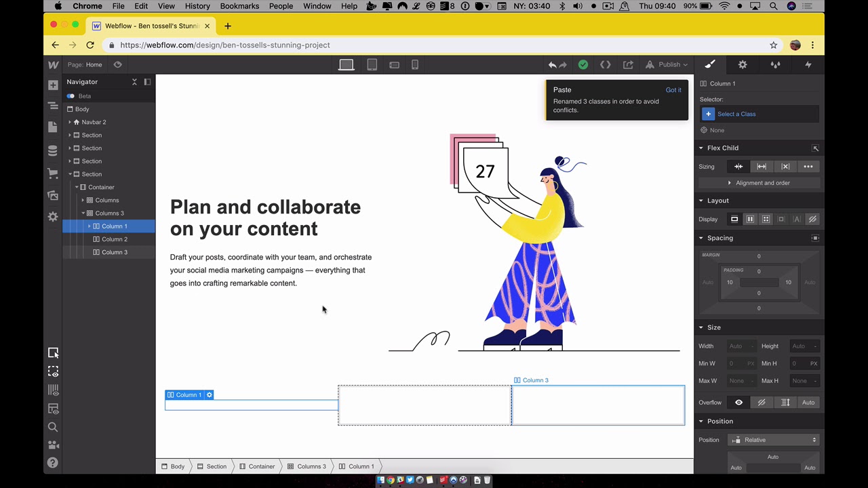Collapse the Columns 3 tree node
Screen dimensions: 868x488
pyautogui.click(x=83, y=213)
